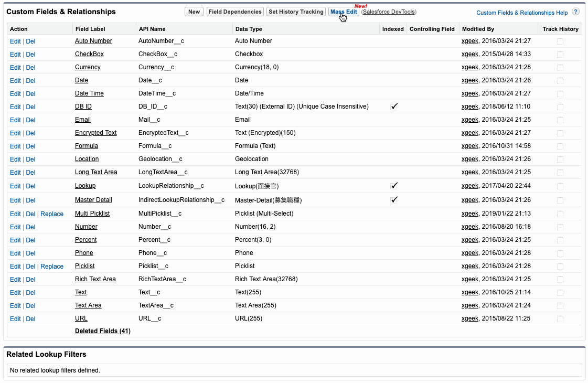
Task: Click the API Name column header
Action: 152,29
